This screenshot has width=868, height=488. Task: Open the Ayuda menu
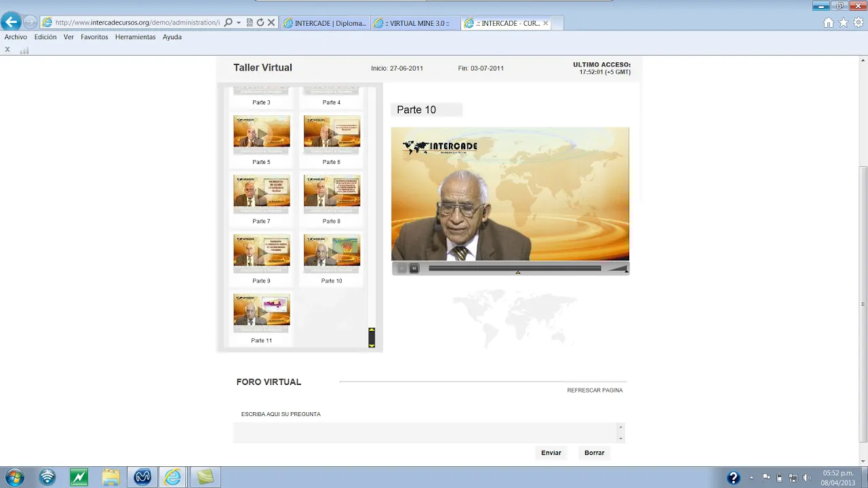tap(172, 37)
